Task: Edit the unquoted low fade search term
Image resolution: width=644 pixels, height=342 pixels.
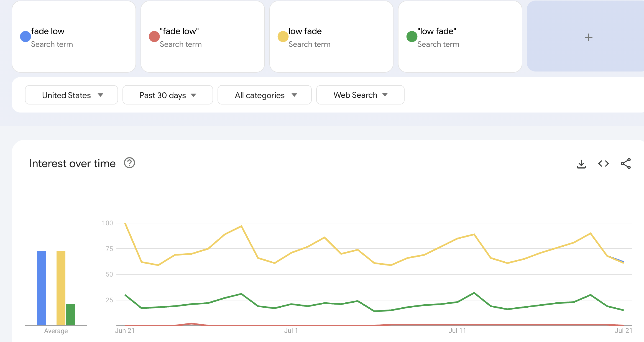Action: (305, 31)
